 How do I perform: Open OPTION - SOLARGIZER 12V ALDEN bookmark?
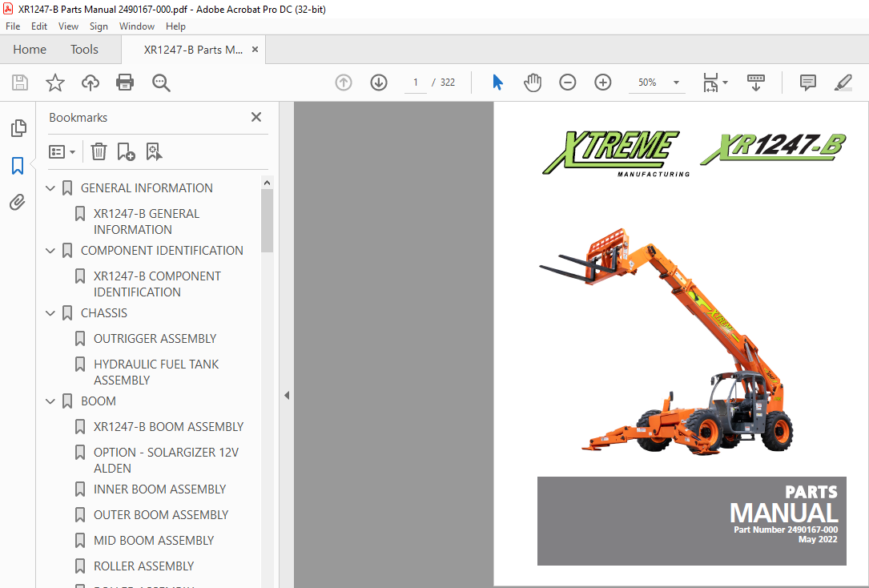pos(166,461)
